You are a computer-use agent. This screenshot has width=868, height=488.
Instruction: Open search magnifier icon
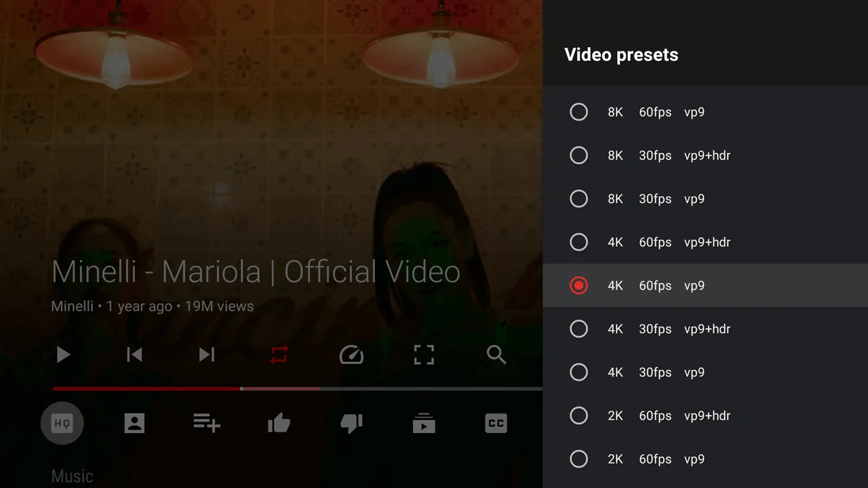(496, 354)
